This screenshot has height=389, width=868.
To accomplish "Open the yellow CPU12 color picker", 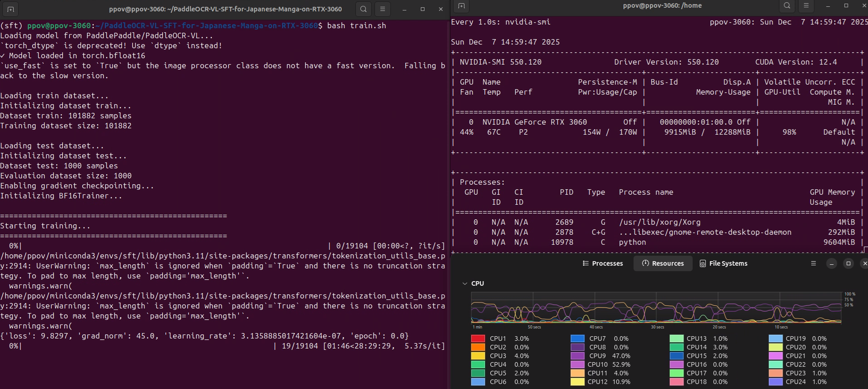I will coord(577,382).
